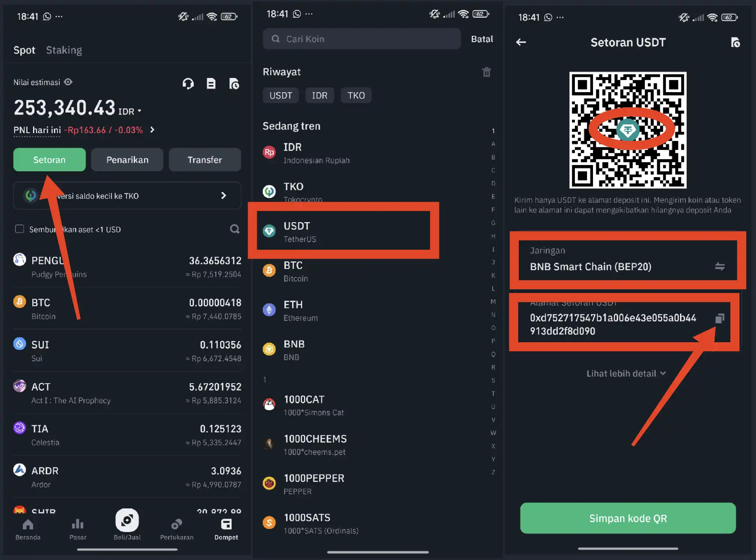Open deposit history icon on Setoran USDT

pos(735,42)
